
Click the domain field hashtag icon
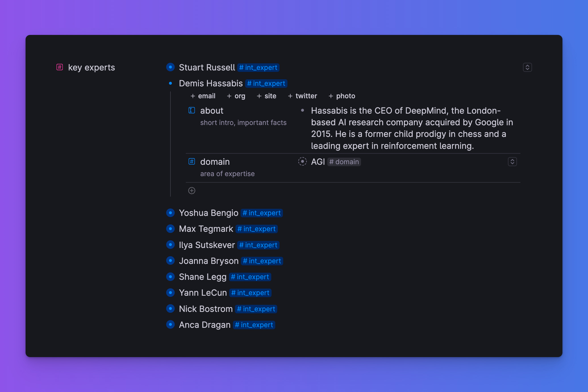[x=192, y=162]
